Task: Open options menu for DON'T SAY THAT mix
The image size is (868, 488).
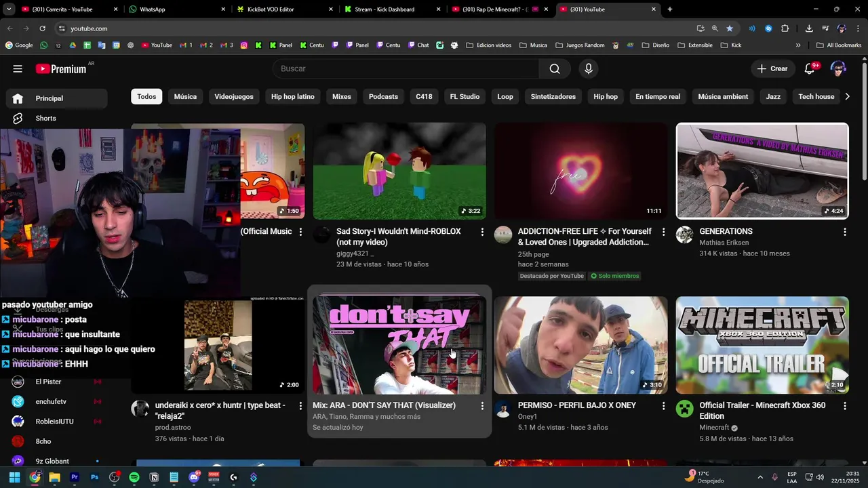Action: point(482,406)
